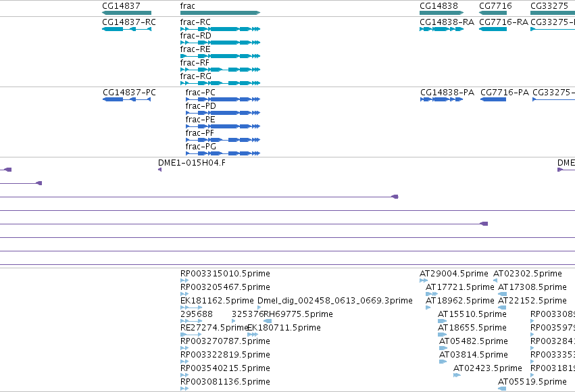This screenshot has width=575, height=392.
Task: Select AT22152.5prime EST label
Action: point(532,301)
